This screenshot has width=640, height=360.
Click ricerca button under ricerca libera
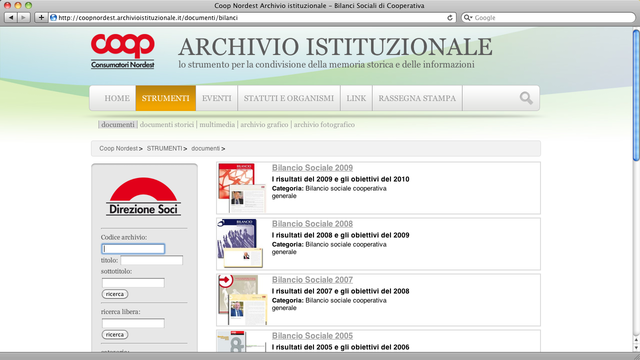(x=115, y=335)
